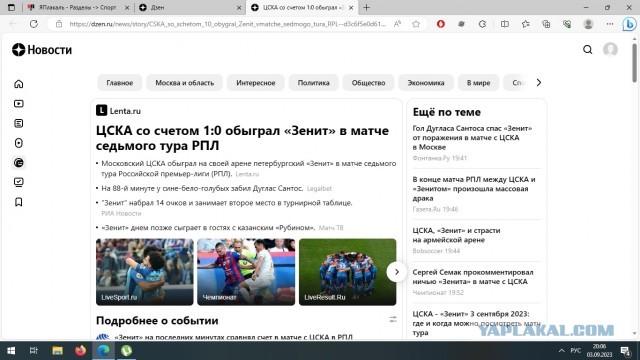Select the Общество category tab

coord(369,83)
